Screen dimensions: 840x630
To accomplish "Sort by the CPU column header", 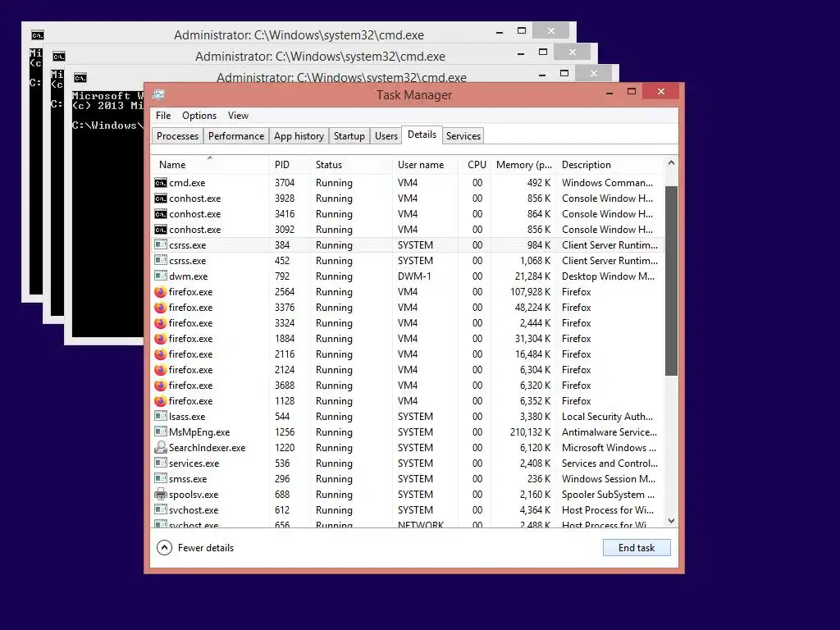I will 475,164.
